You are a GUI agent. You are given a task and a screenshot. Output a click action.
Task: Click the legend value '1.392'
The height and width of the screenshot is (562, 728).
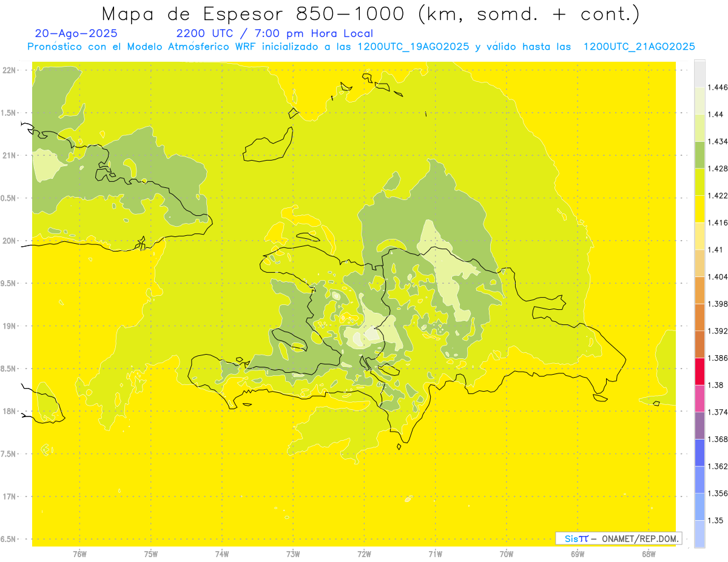click(716, 331)
